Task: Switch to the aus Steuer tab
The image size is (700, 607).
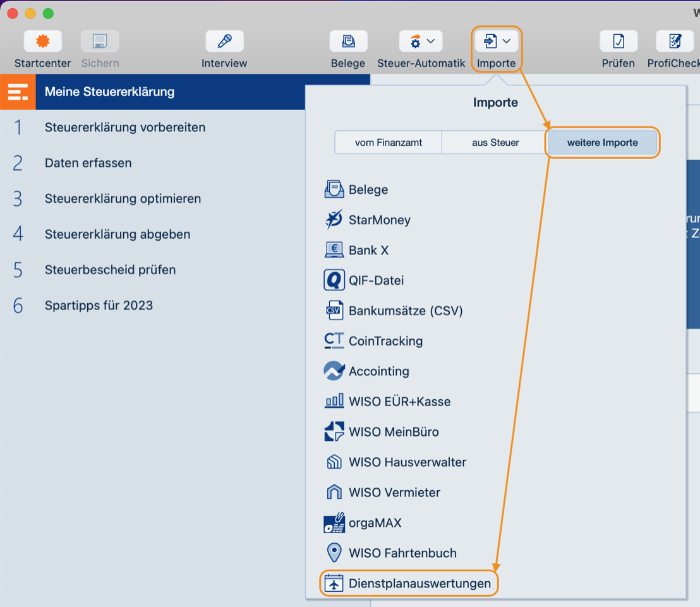Action: (495, 143)
